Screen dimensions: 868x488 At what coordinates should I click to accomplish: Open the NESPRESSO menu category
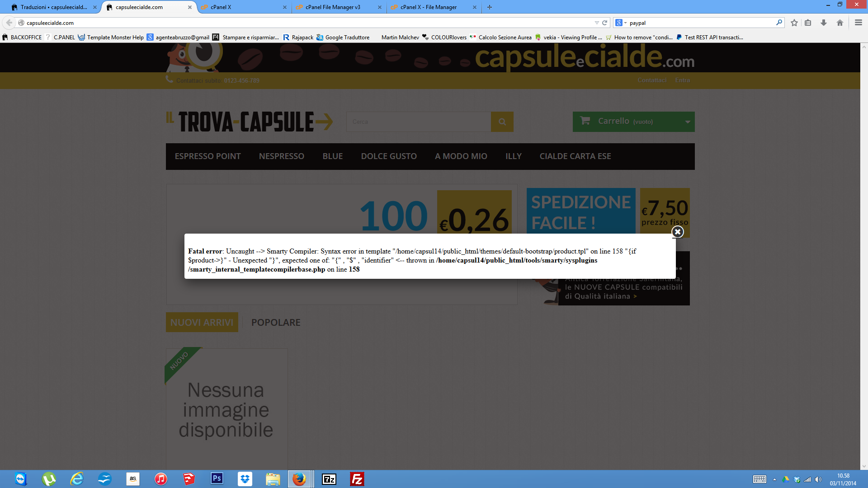click(281, 156)
